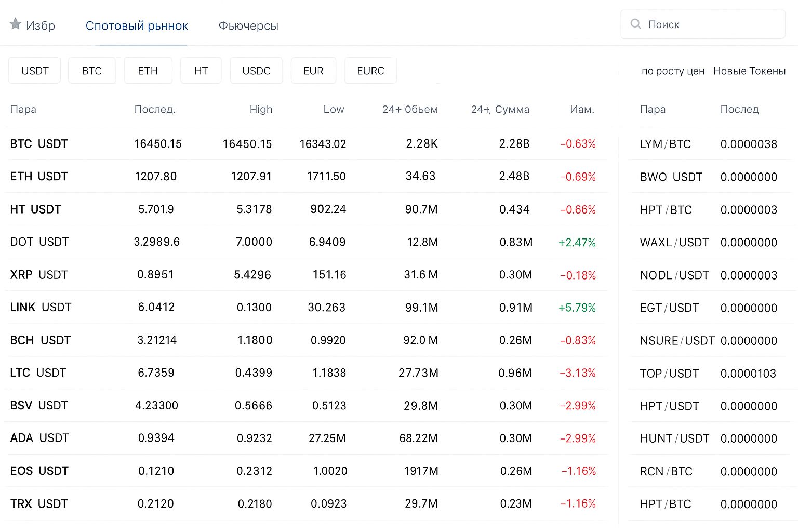This screenshot has height=532, width=798.
Task: Click the search magnifier icon
Action: [635, 24]
